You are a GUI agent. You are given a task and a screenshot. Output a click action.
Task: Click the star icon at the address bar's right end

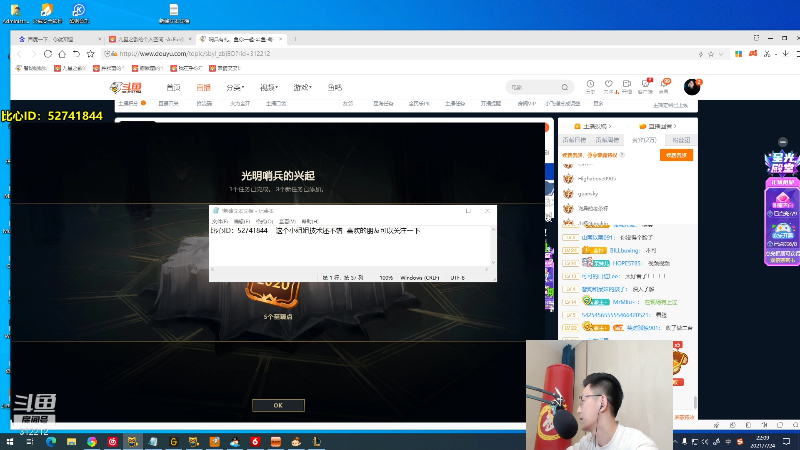click(711, 54)
